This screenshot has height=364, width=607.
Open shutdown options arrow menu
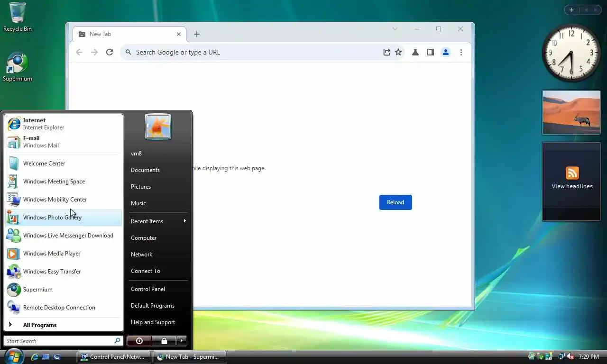click(x=182, y=341)
